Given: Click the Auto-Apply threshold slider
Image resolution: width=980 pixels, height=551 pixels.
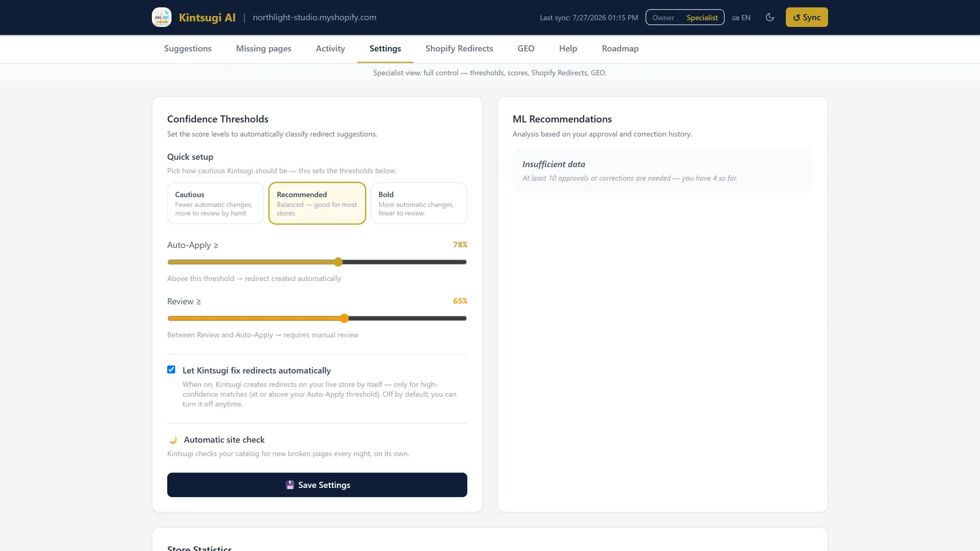Looking at the screenshot, I should (x=317, y=262).
